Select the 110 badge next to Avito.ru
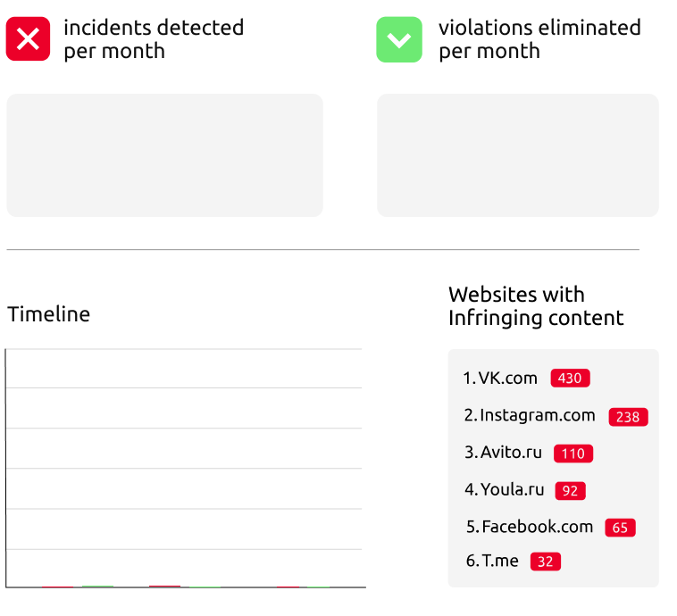 click(573, 454)
